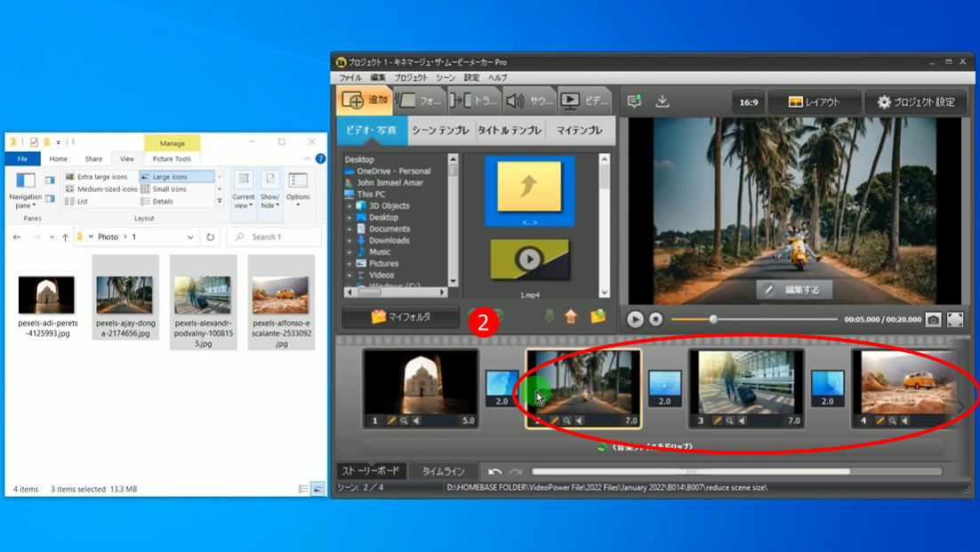Click the download icon above the preview

(x=663, y=101)
